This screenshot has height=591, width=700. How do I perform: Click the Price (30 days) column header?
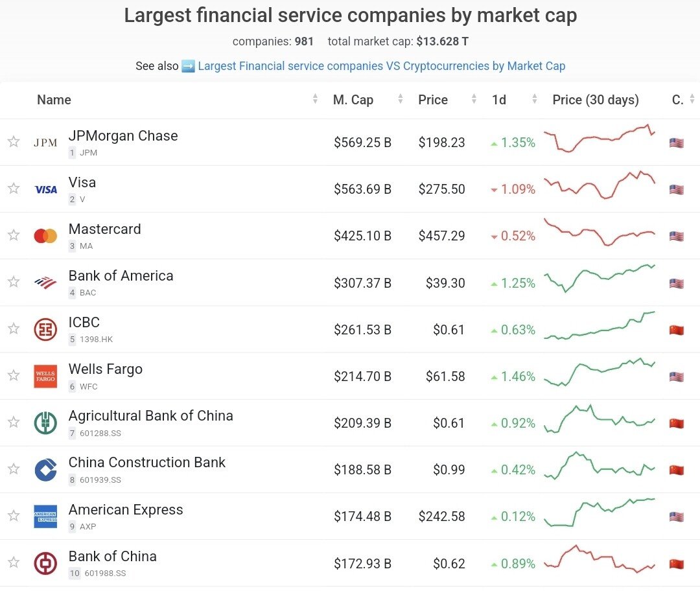coord(595,100)
